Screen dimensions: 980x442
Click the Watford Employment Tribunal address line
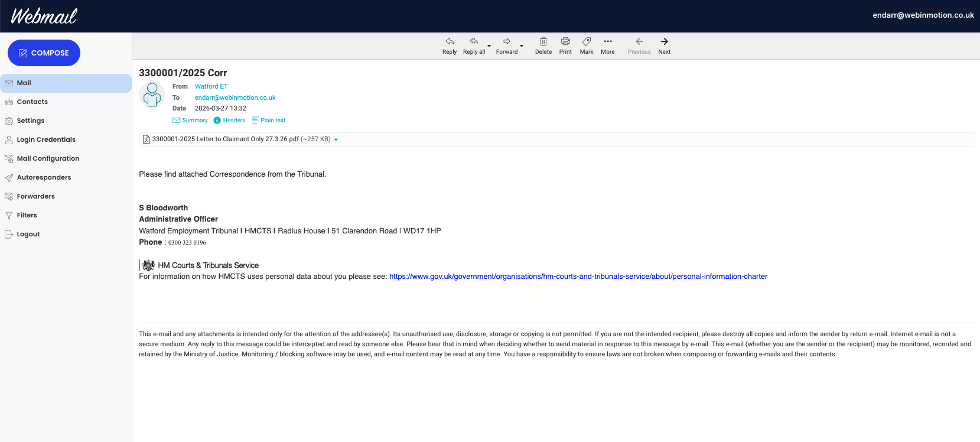(x=290, y=231)
